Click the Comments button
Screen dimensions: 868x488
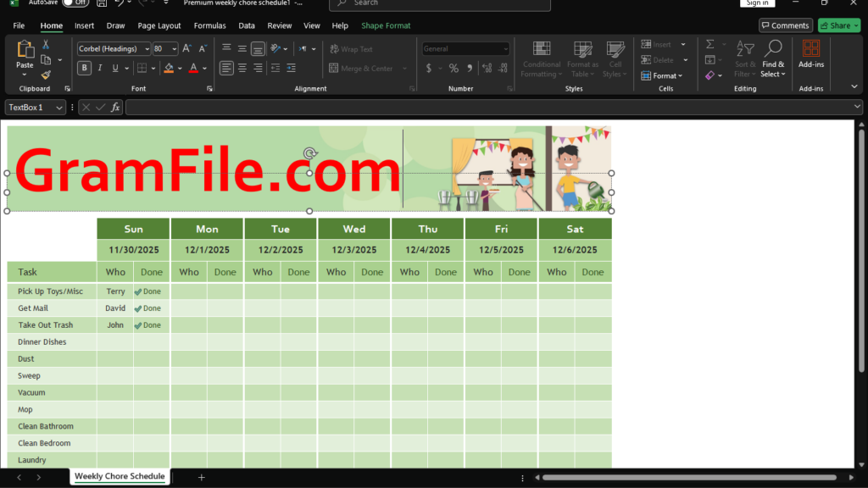pos(785,25)
